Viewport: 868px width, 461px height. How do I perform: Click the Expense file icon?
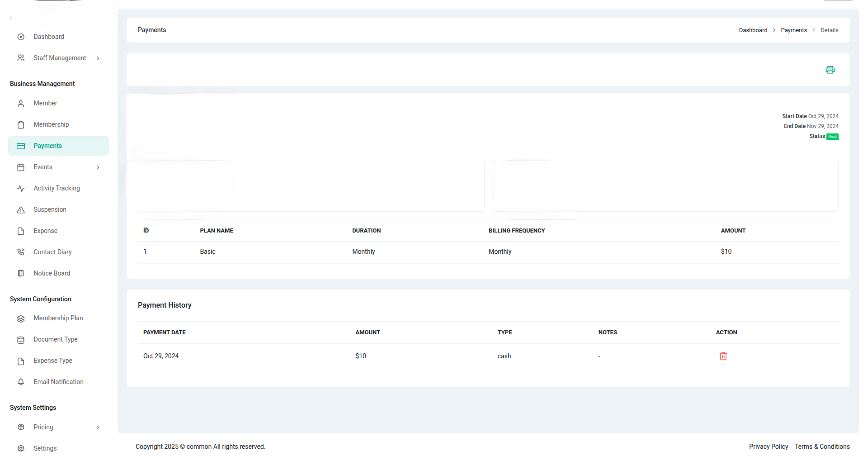coord(21,231)
